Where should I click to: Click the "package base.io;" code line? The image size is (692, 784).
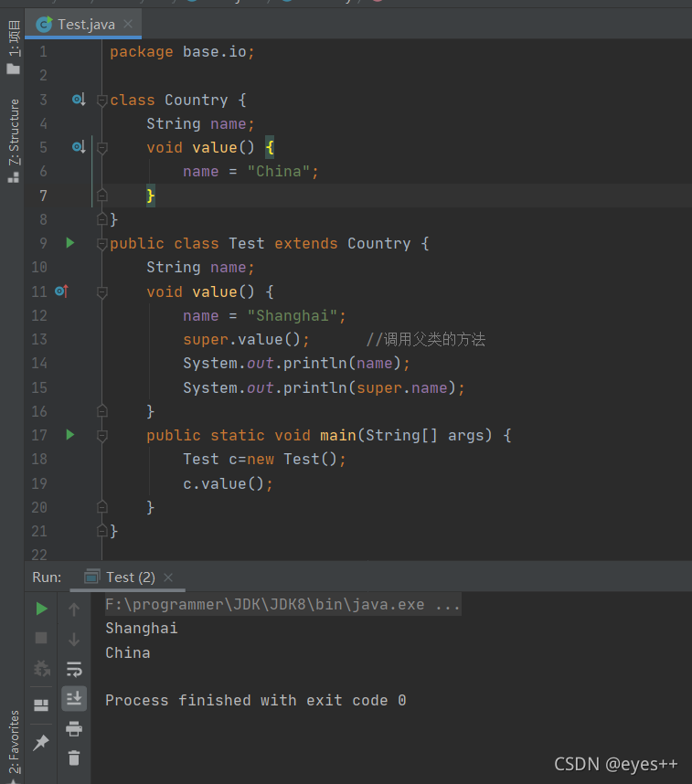click(x=182, y=52)
